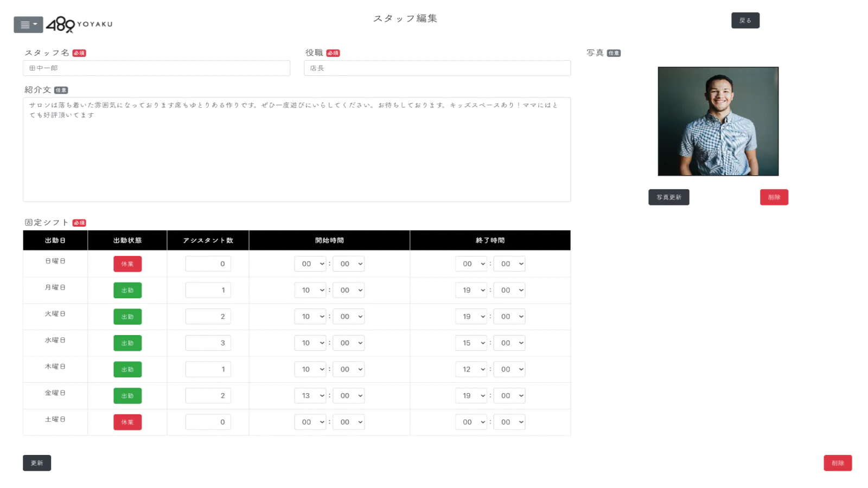Open 月曜日 end hour dropdown
The height and width of the screenshot is (488, 868).
(x=471, y=290)
